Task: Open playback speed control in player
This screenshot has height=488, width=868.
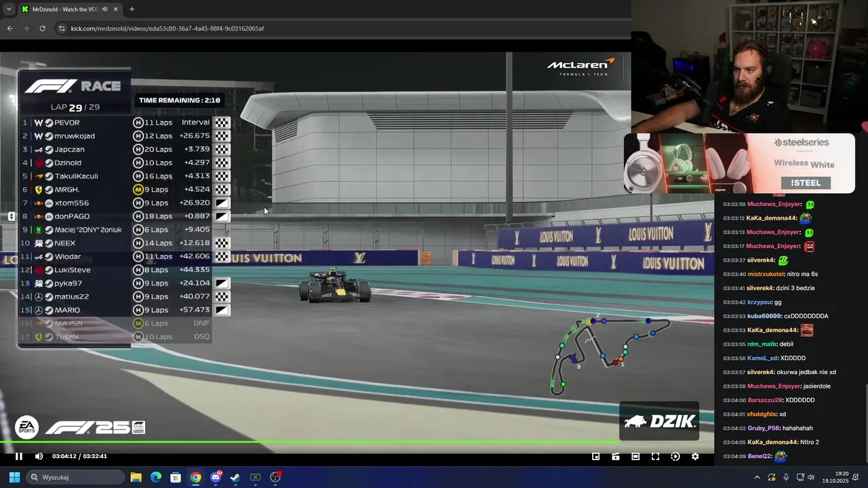Action: (x=675, y=456)
